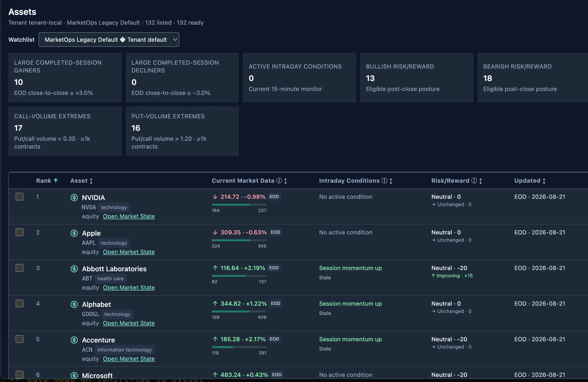Open the Watchlist dropdown
The width and height of the screenshot is (588, 382).
click(x=109, y=40)
